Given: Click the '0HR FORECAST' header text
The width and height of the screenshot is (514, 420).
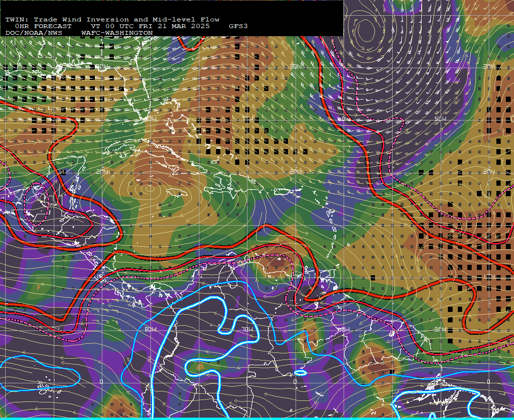Looking at the screenshot, I should coord(43,26).
